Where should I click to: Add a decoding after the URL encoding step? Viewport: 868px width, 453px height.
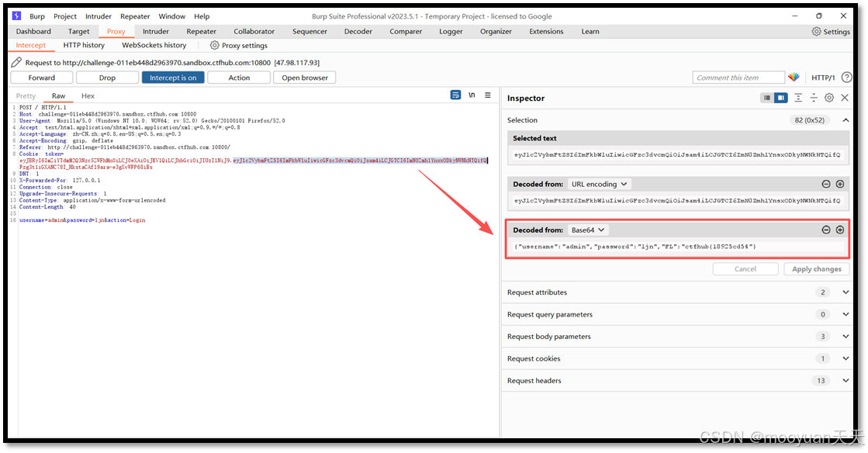[x=840, y=184]
